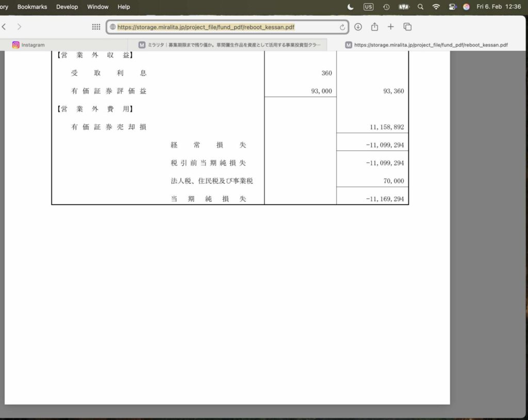This screenshot has height=420, width=528.
Task: Toggle Focus mode moon icon
Action: click(x=351, y=7)
